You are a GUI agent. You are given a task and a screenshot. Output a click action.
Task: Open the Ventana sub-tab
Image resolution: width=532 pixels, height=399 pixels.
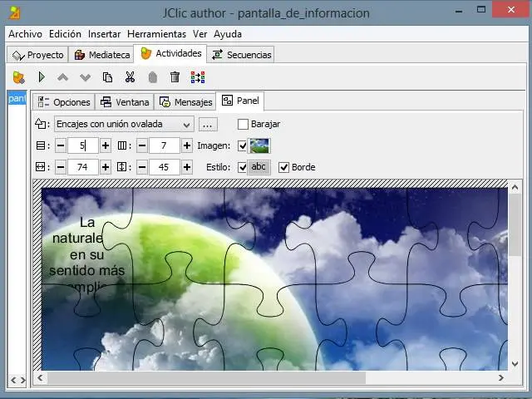[x=125, y=102]
